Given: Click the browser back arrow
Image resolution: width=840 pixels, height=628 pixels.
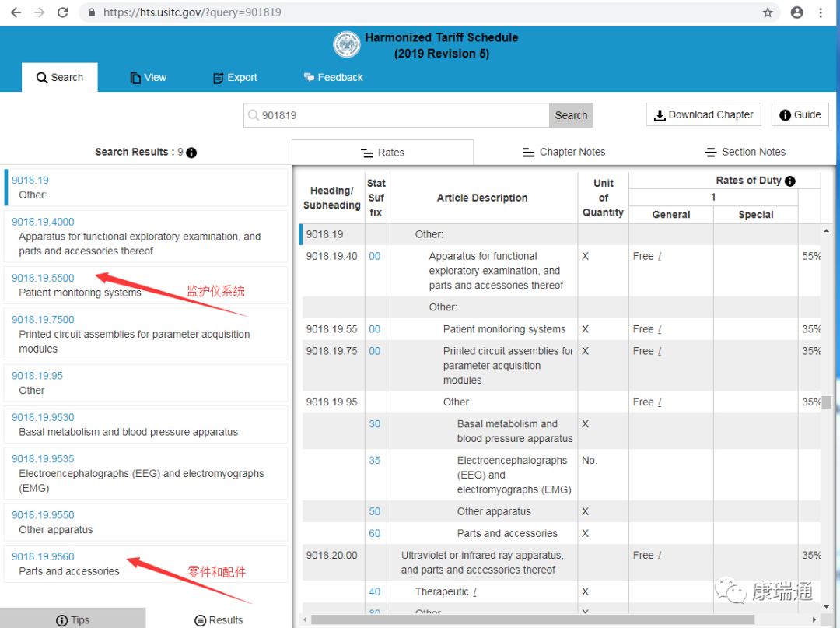Looking at the screenshot, I should tap(16, 12).
